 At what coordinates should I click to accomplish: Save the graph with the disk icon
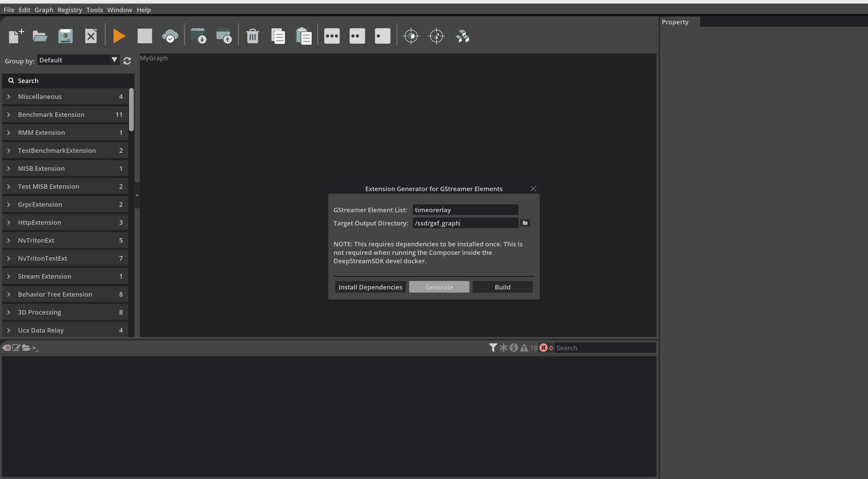pos(65,36)
